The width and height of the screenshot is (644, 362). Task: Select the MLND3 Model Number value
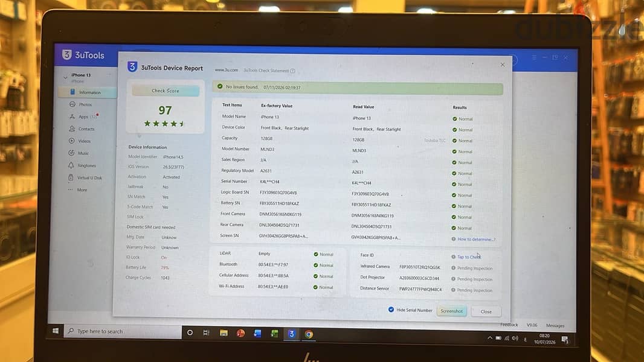267,149
